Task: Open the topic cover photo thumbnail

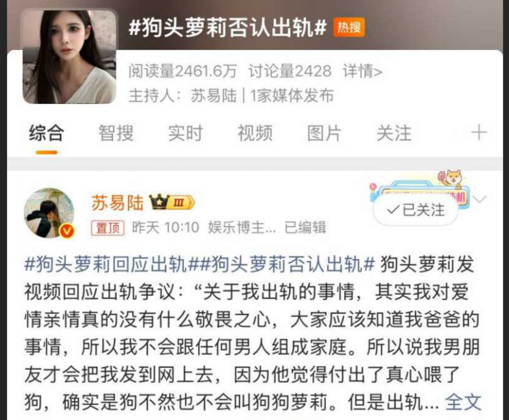Action: [x=69, y=57]
